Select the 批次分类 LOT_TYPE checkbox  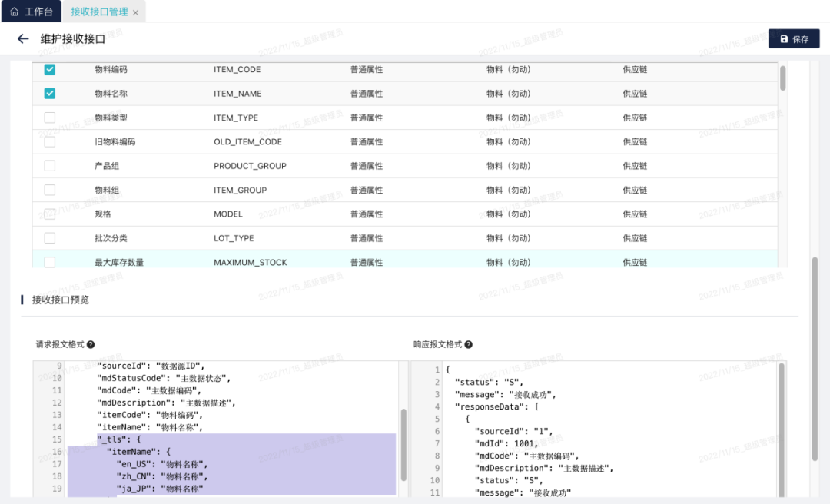pos(50,238)
